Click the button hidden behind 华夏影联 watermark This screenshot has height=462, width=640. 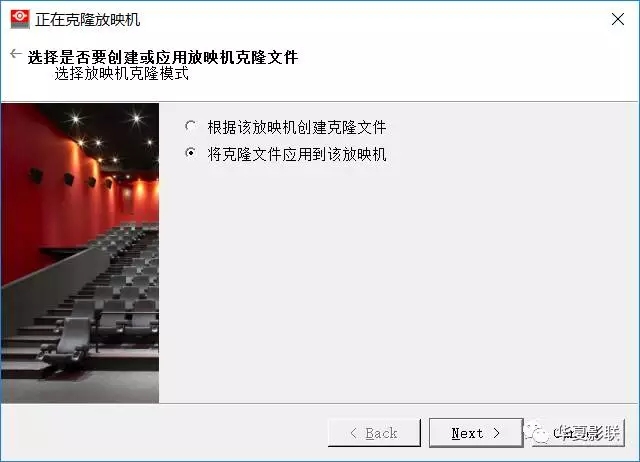click(578, 433)
